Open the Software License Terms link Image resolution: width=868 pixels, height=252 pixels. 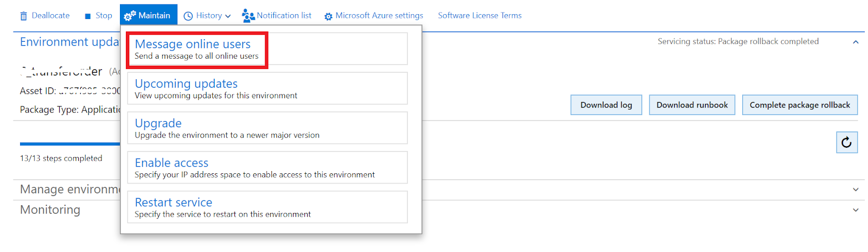[x=480, y=16]
